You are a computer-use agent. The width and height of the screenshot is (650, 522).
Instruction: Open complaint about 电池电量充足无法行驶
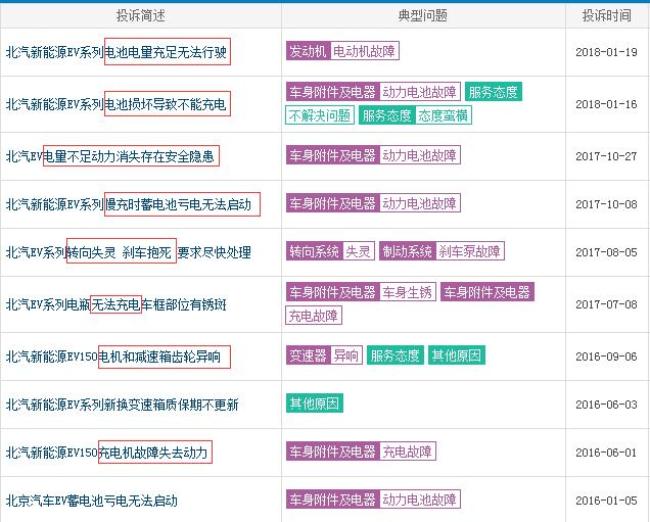(x=116, y=52)
